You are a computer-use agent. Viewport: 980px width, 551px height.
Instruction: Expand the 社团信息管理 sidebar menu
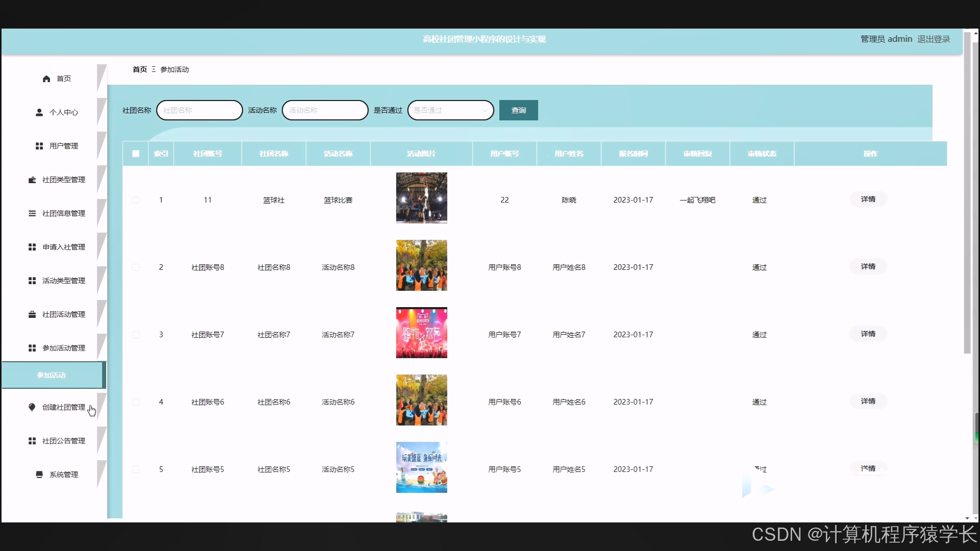(x=54, y=213)
